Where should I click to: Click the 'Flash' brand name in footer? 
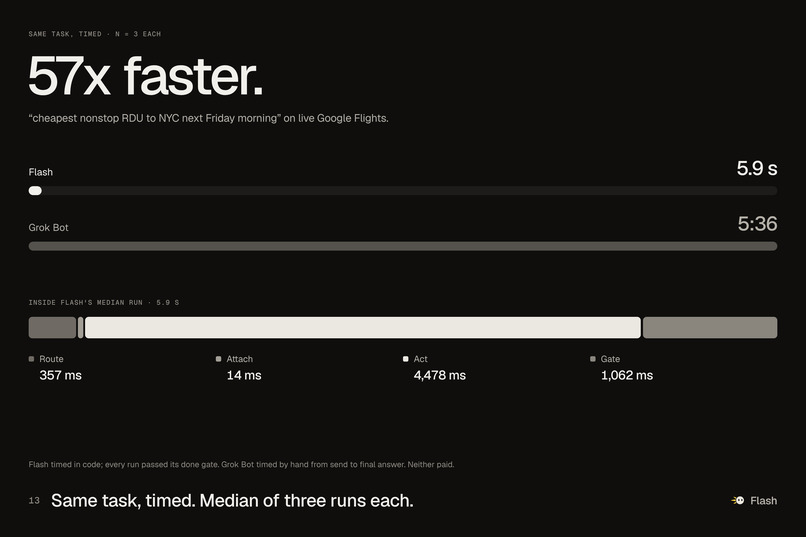[x=764, y=501]
